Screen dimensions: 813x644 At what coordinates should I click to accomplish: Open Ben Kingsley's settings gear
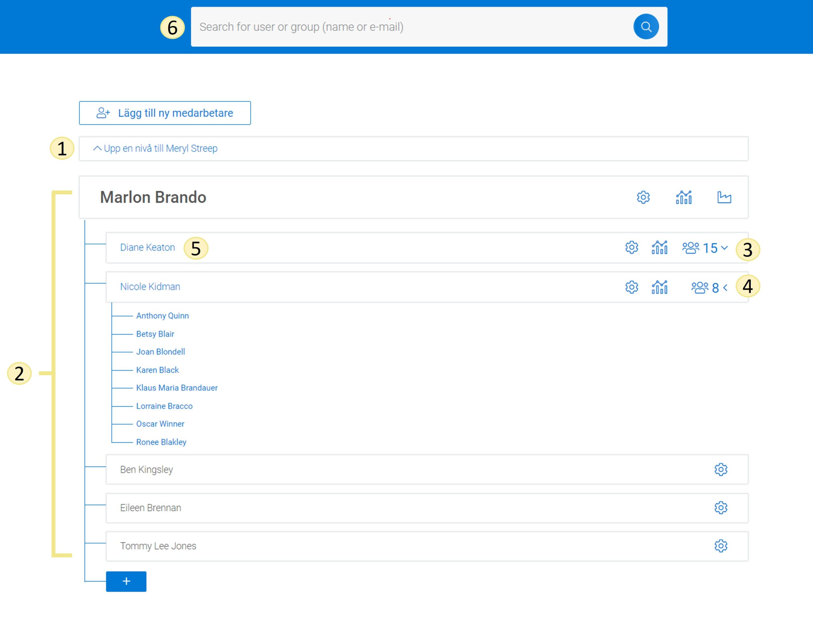pyautogui.click(x=720, y=469)
